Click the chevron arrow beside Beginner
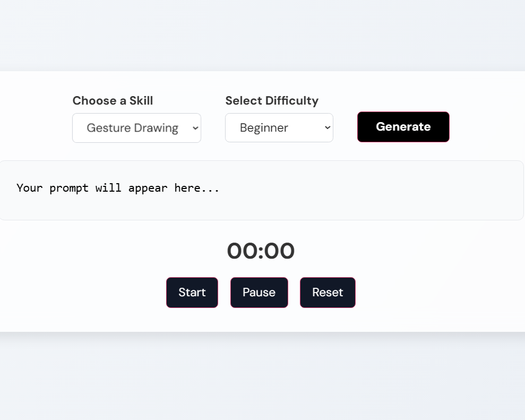Screen dimensions: 525x420 coord(328,127)
